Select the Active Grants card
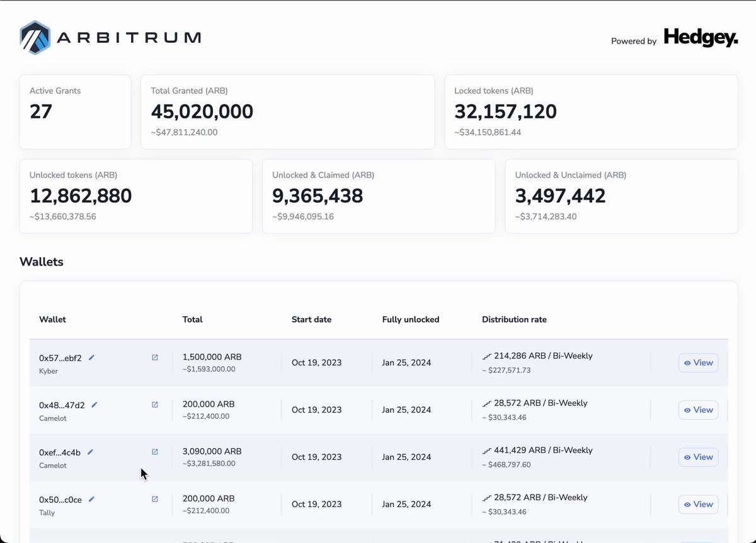 [75, 112]
